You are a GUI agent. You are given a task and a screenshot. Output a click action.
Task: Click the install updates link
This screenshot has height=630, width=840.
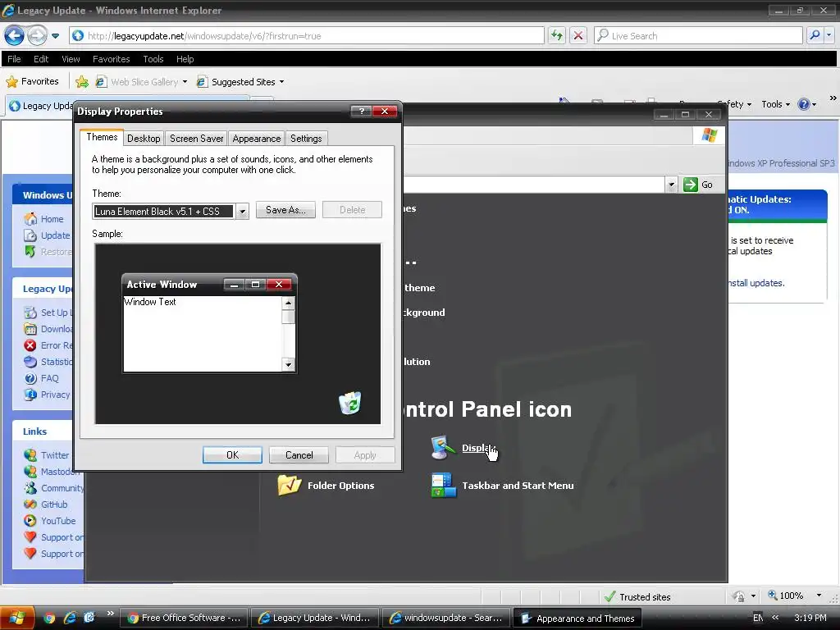(756, 283)
